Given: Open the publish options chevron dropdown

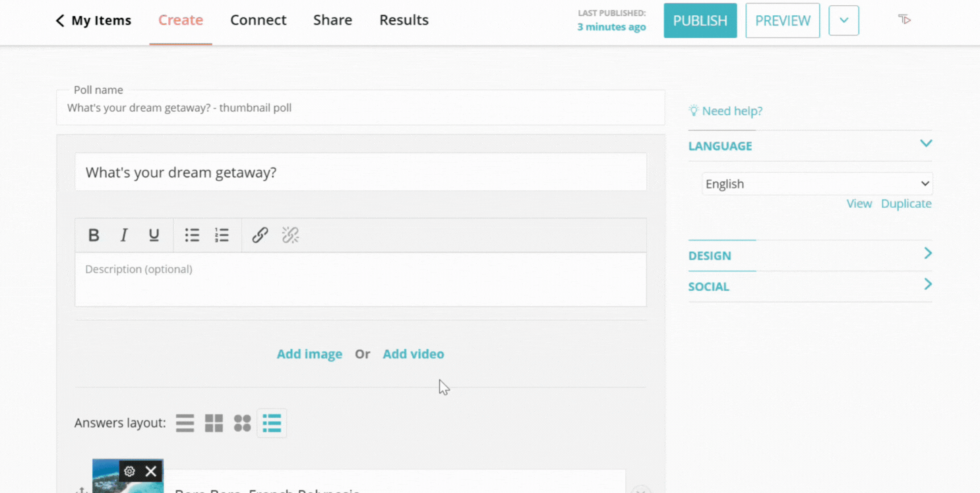Looking at the screenshot, I should (843, 20).
